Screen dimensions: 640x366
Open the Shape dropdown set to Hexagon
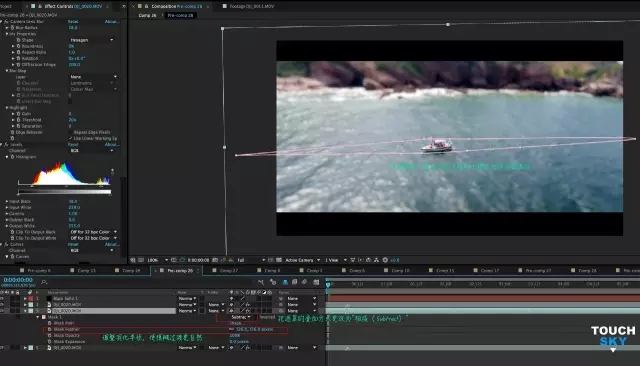pos(92,40)
